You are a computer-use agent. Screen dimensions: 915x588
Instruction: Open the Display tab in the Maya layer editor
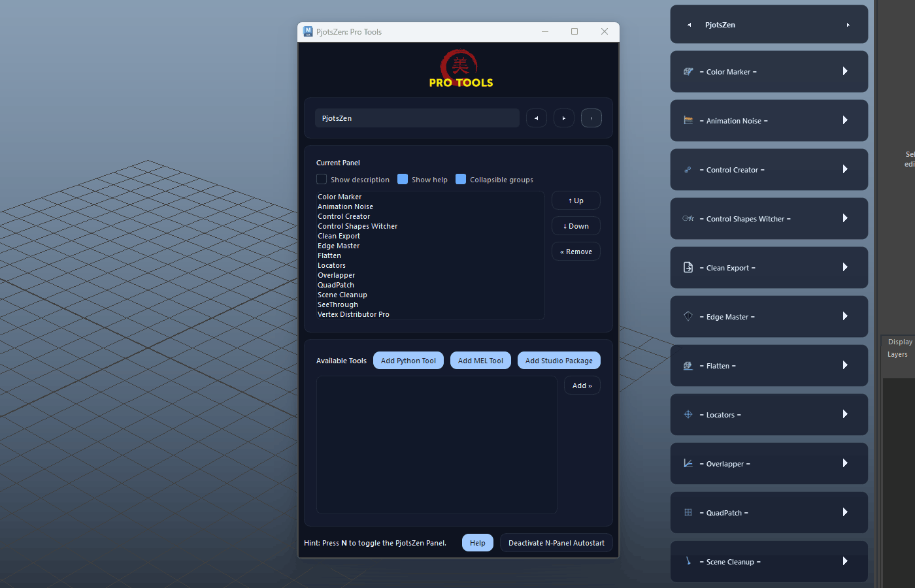pyautogui.click(x=900, y=342)
